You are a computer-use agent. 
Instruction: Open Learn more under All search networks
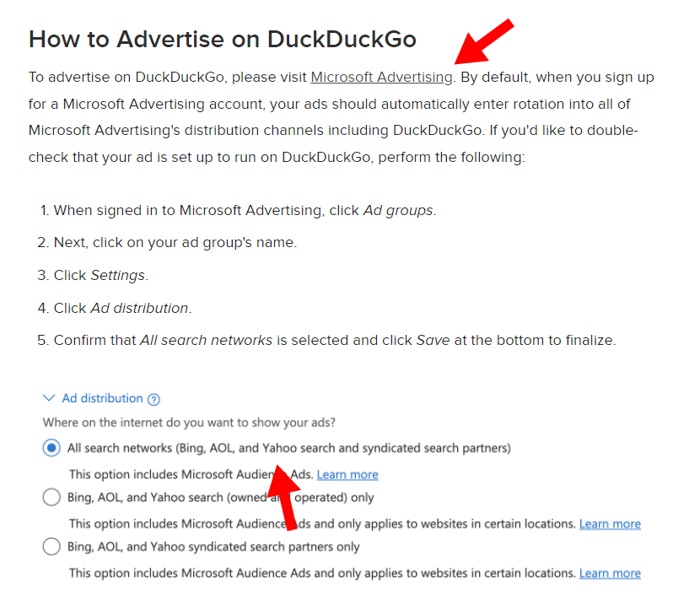point(347,474)
